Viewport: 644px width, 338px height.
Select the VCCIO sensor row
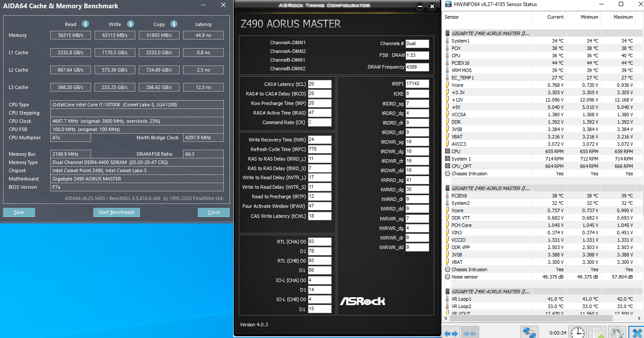(543, 240)
